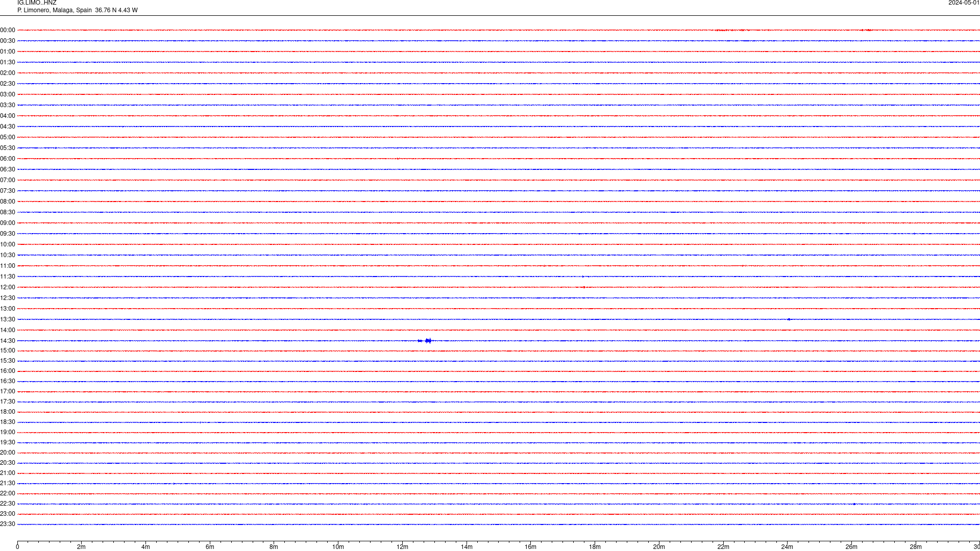Click the red disturbance on 00:00 trace near 22m
This screenshot has width=980, height=551.
point(732,30)
